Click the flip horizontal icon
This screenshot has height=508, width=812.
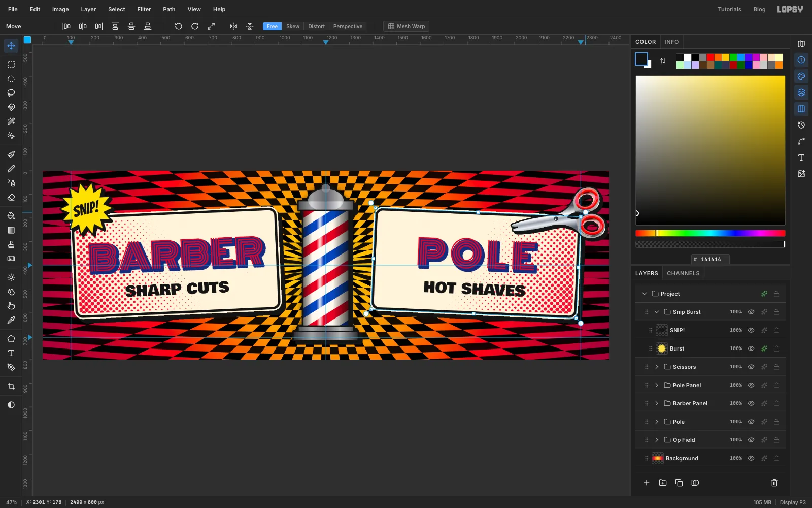point(233,26)
